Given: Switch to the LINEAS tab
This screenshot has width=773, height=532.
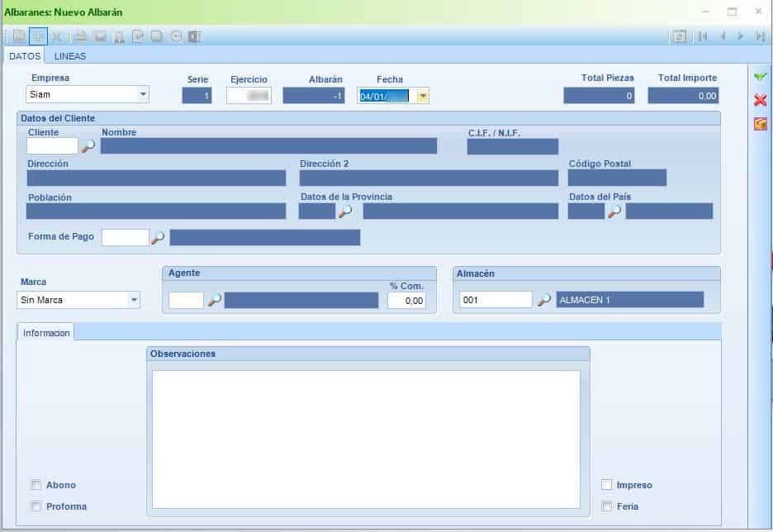Looking at the screenshot, I should tap(70, 56).
